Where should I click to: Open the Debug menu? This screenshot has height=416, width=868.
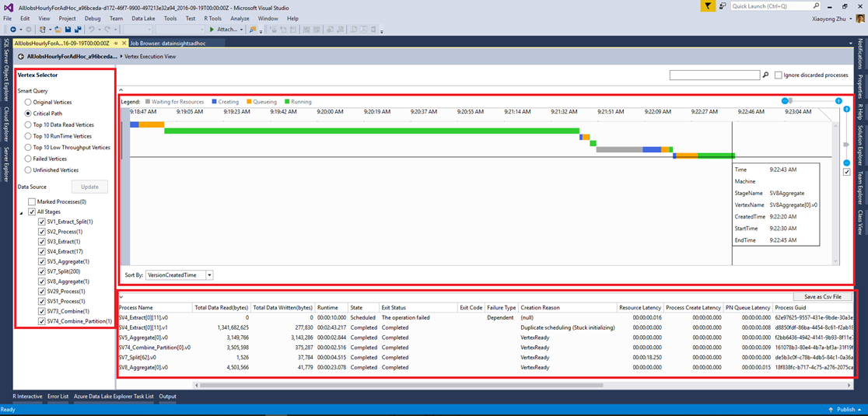pyautogui.click(x=93, y=18)
